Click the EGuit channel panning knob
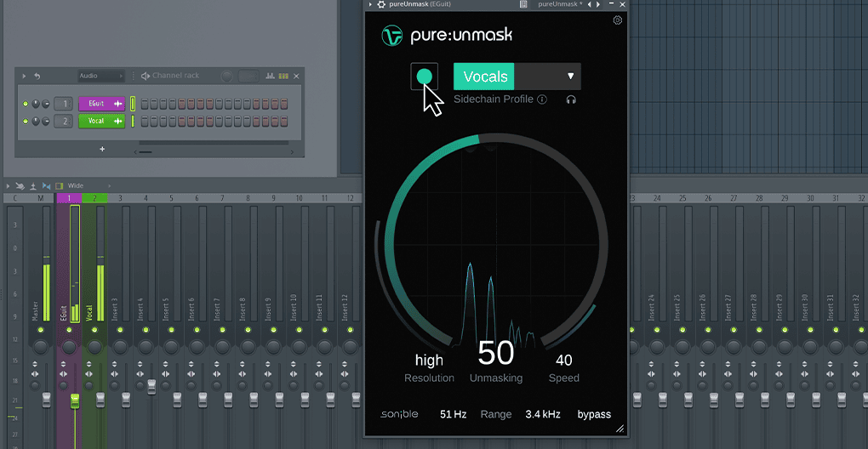 36,104
